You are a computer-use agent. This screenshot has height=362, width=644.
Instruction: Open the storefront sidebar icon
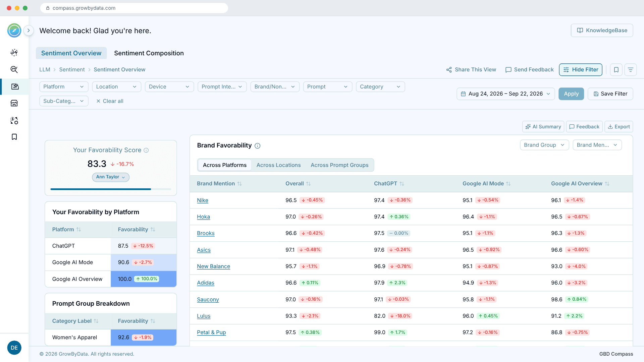pyautogui.click(x=14, y=103)
